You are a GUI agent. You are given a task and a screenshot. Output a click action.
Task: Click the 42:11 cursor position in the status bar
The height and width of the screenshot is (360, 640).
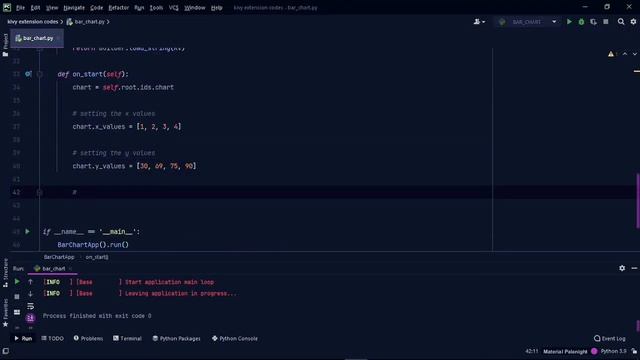click(531, 351)
